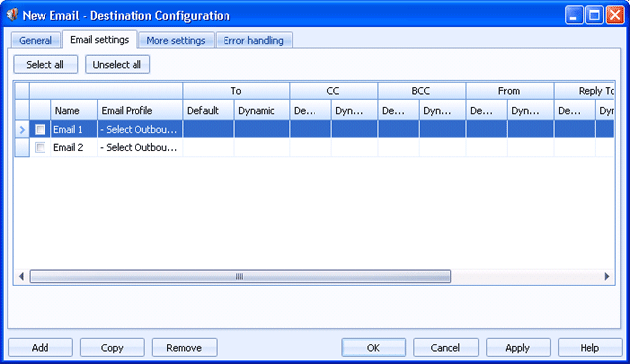
Task: Click the From group header
Action: coord(509,91)
